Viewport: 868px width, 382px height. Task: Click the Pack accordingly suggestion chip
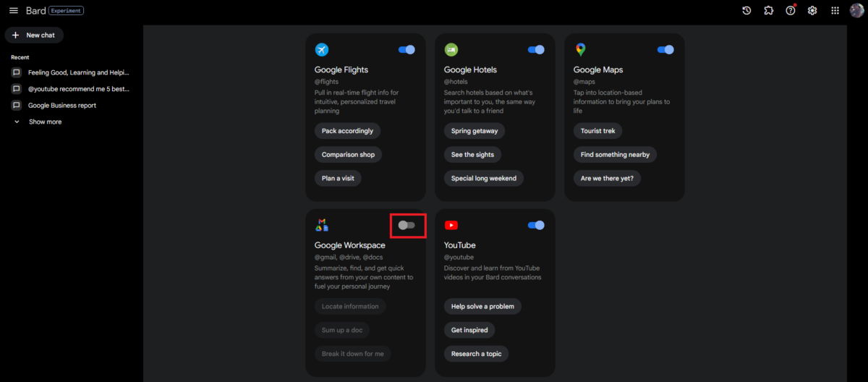tap(348, 131)
